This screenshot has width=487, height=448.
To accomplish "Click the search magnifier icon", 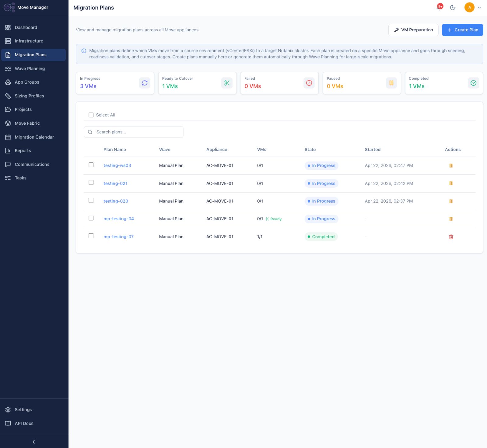I will [90, 132].
